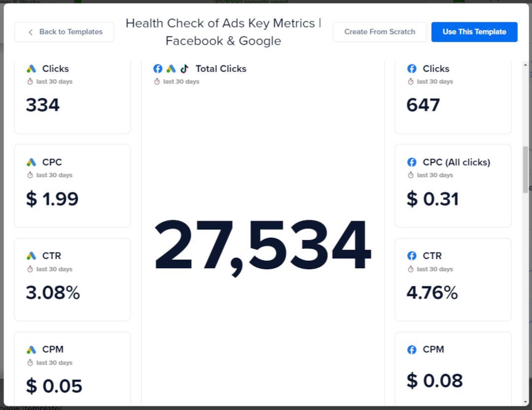Click timer icon under Facebook CTR title
Viewport: 532px width, 410px height.
(410, 269)
